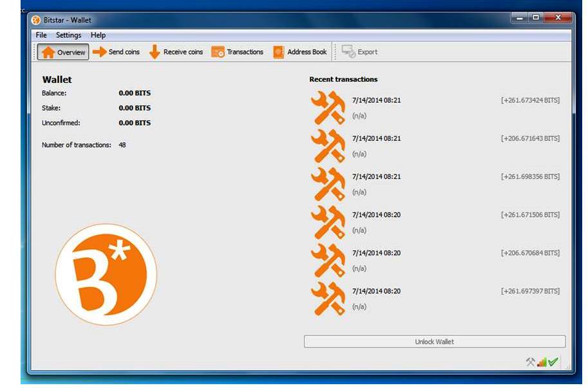
Task: Click the mining icon for +206.671643 BITS
Action: coord(328,145)
